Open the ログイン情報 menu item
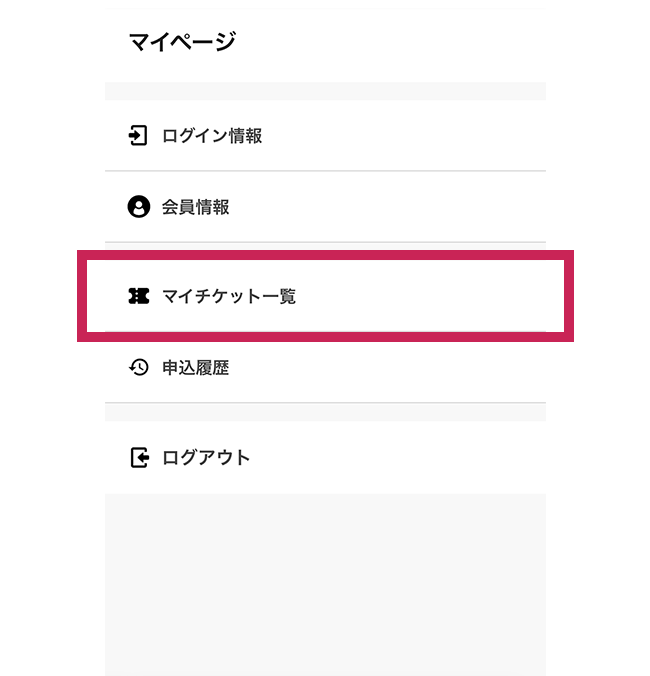The width and height of the screenshot is (650, 676). [x=212, y=136]
